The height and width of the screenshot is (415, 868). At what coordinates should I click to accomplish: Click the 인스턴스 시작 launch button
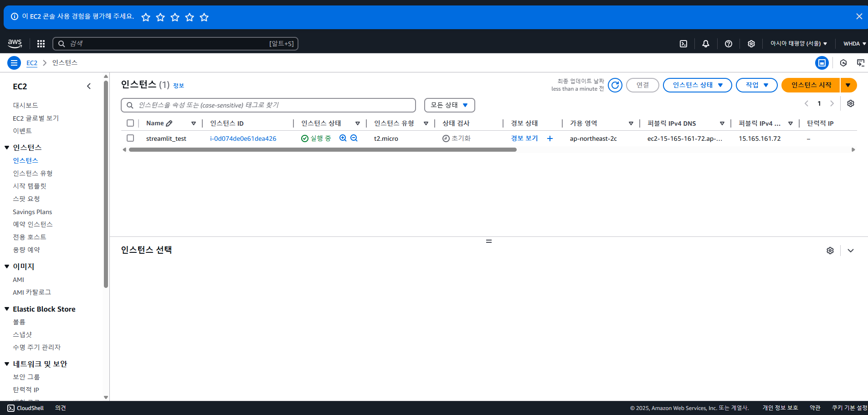pos(811,85)
